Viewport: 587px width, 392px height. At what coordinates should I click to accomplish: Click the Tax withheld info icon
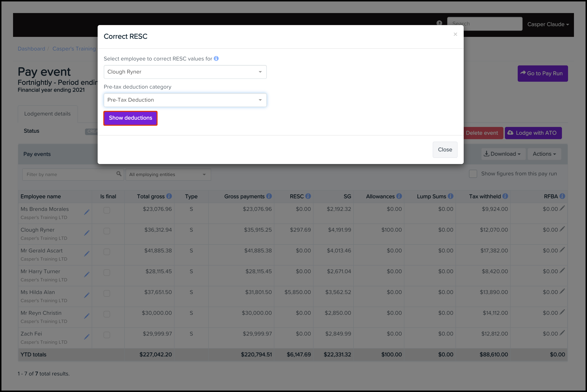point(505,196)
